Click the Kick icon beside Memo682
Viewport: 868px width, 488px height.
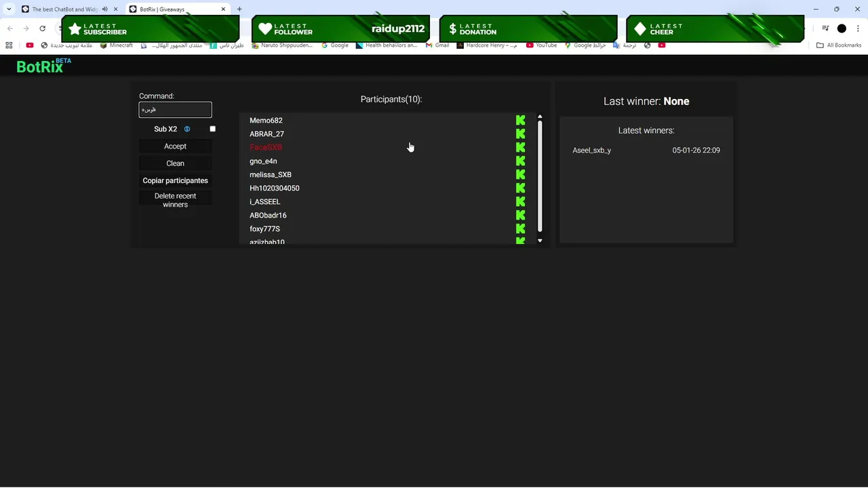(520, 120)
